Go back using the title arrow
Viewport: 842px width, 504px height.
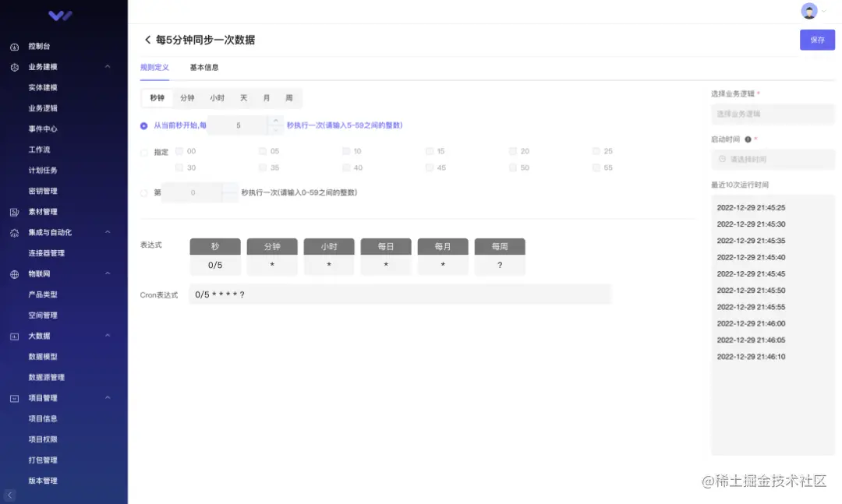pyautogui.click(x=147, y=40)
